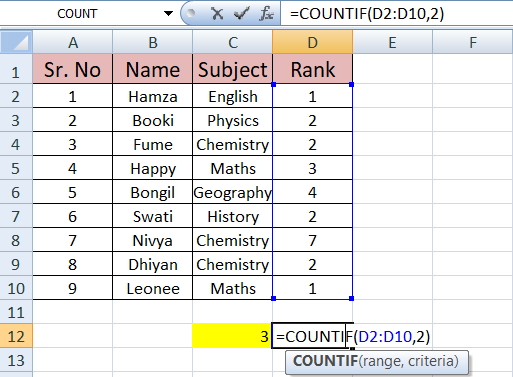Click the Sr. No header cell
Screen dimensions: 513x377
click(73, 69)
